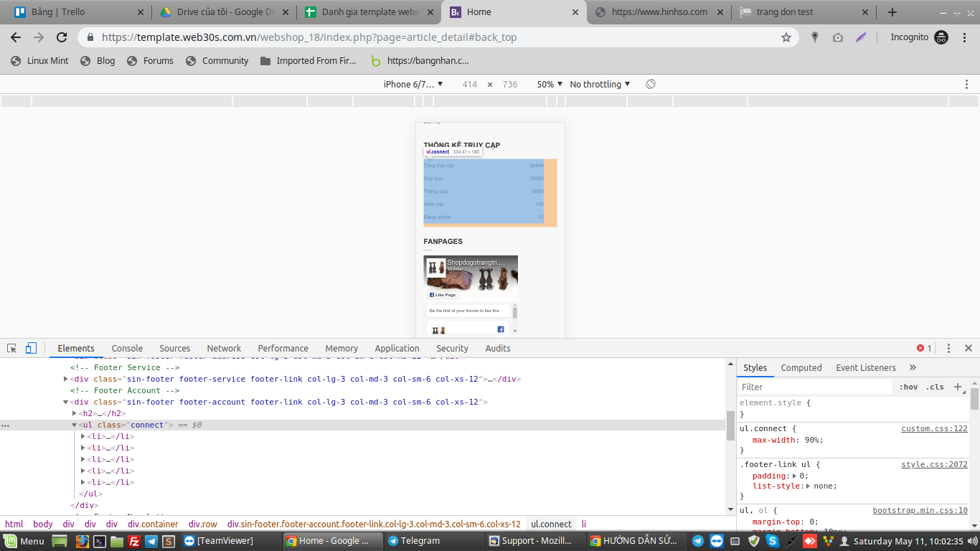Click the location pin extension icon

click(814, 37)
